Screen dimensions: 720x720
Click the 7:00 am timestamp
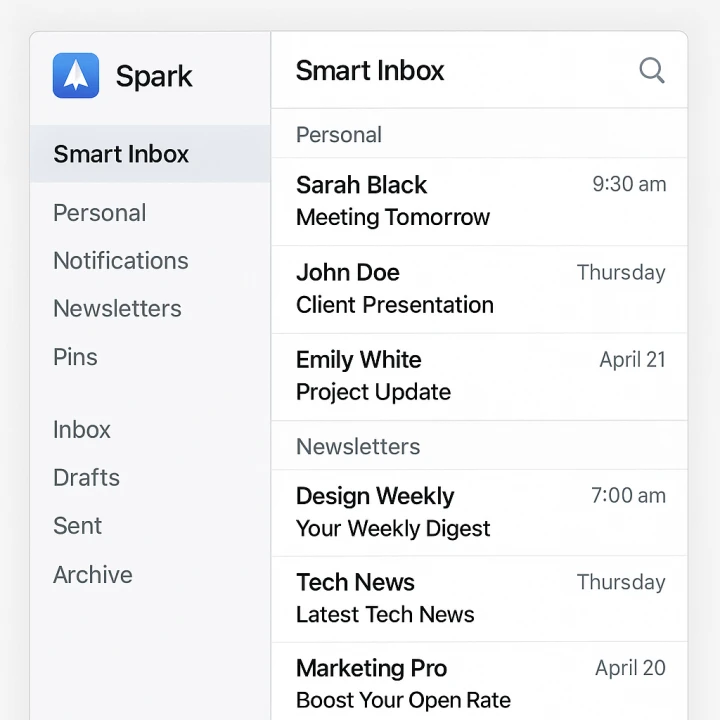(628, 495)
